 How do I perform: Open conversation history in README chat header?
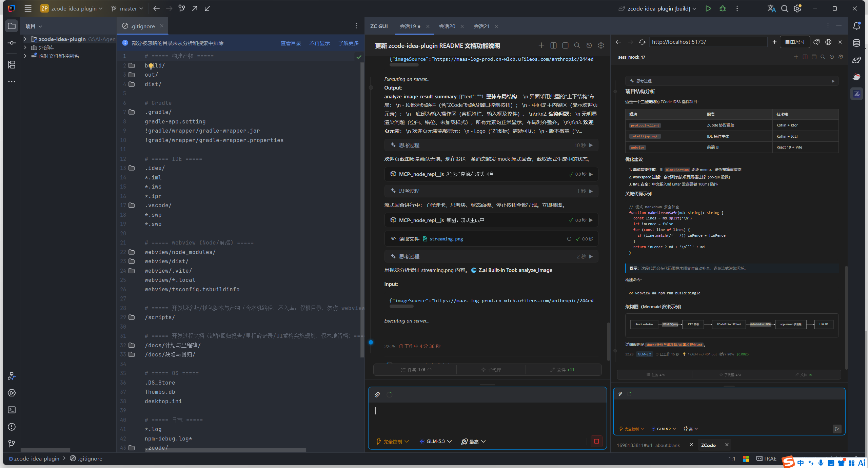click(589, 45)
